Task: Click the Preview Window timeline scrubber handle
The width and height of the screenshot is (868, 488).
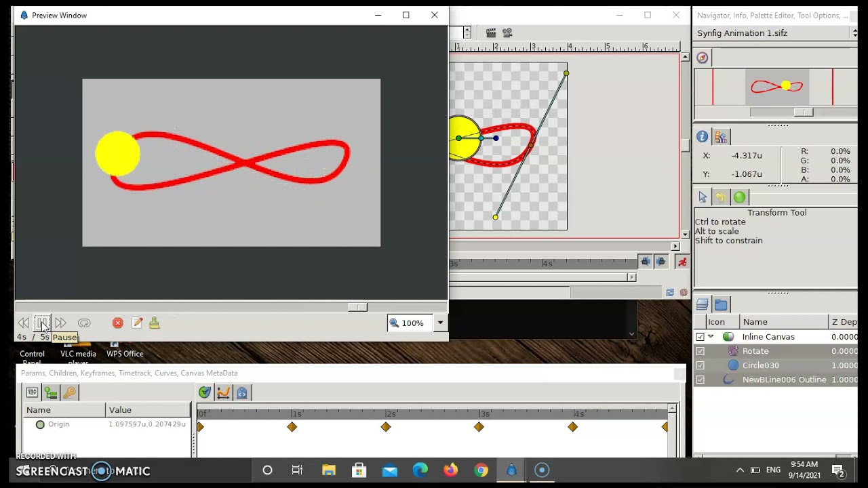Action: pos(357,307)
